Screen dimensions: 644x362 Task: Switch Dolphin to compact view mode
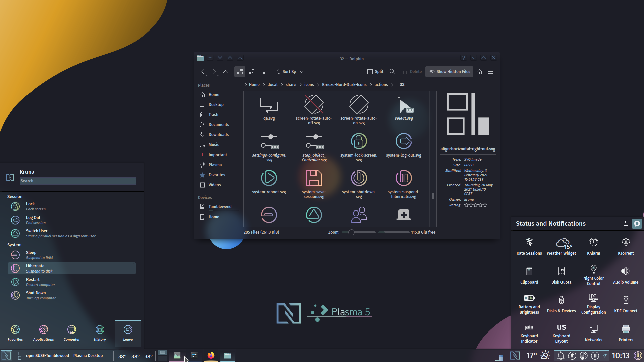pos(251,72)
